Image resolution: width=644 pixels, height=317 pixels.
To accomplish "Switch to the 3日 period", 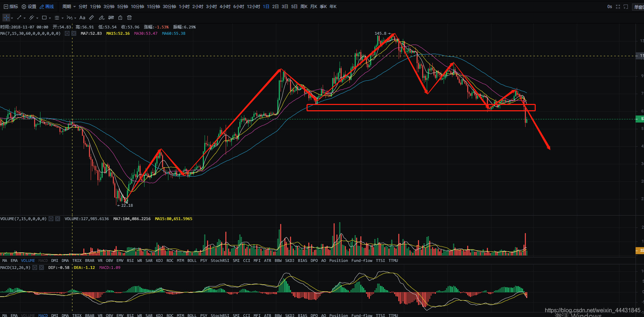I will pos(285,7).
